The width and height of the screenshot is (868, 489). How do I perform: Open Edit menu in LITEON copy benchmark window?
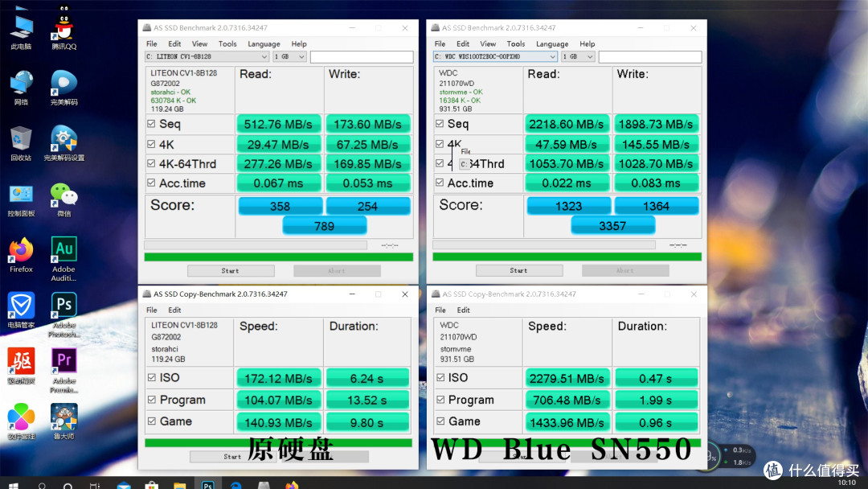click(x=174, y=310)
